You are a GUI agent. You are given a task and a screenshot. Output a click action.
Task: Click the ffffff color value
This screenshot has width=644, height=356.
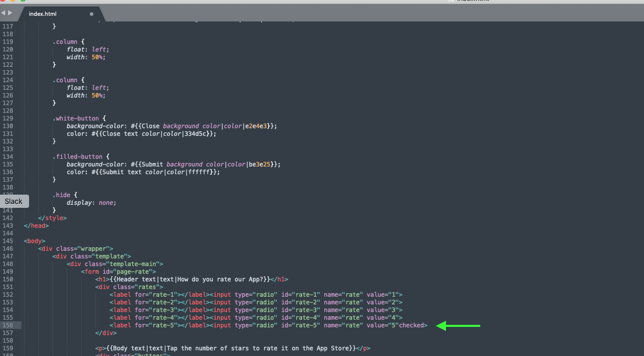[200, 172]
